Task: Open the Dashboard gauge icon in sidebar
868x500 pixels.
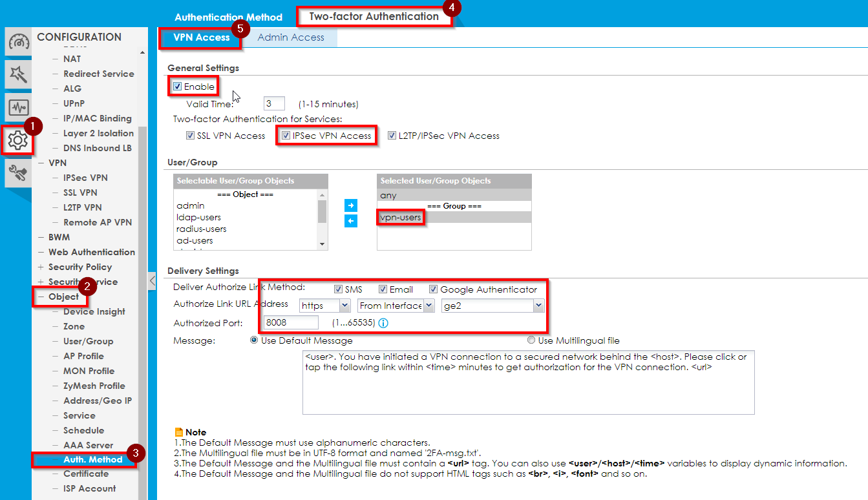Action: pyautogui.click(x=17, y=43)
